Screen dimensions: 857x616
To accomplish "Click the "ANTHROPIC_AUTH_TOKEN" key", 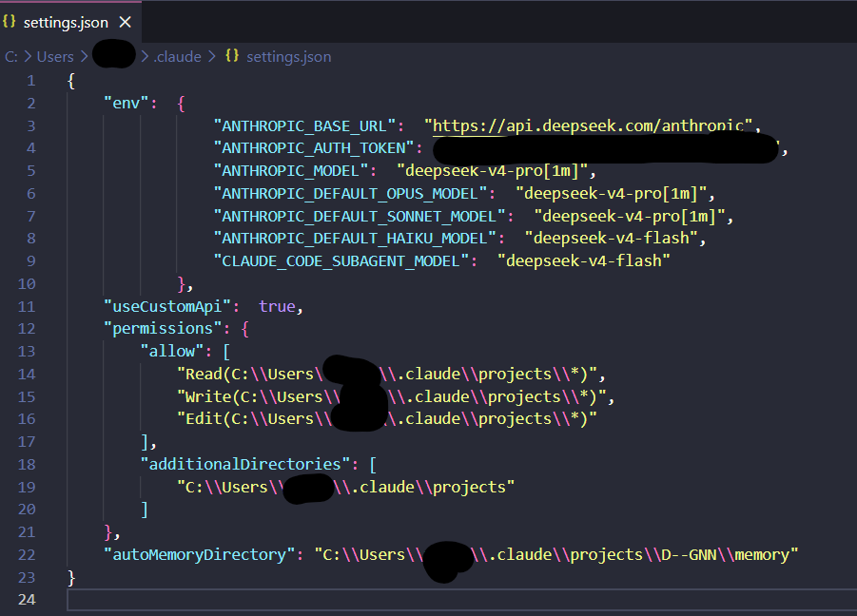I will [x=314, y=148].
